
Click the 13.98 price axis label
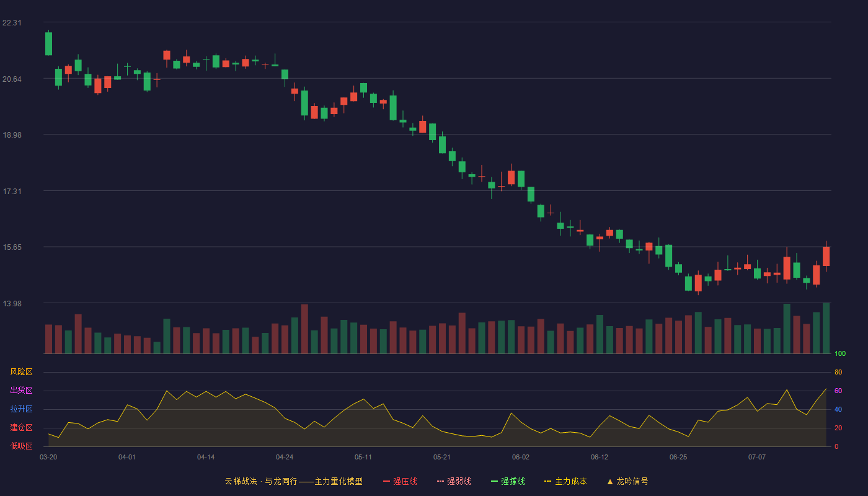[12, 303]
